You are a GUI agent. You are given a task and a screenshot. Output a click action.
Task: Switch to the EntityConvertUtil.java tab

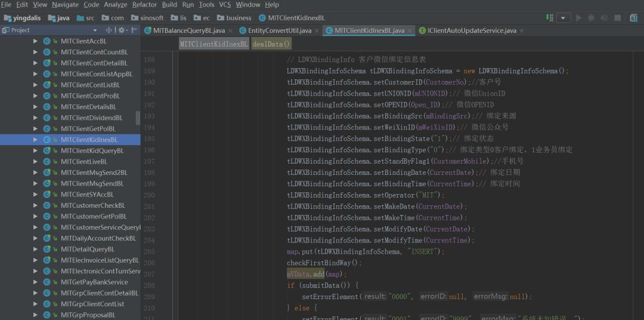(x=279, y=30)
